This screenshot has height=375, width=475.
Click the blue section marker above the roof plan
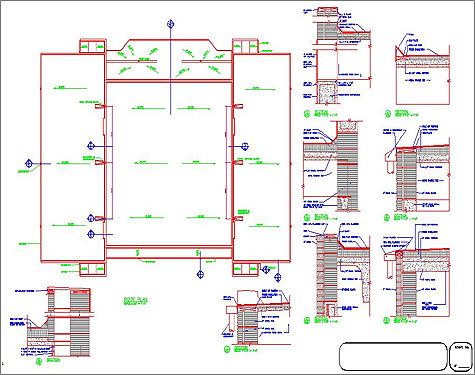point(171,24)
